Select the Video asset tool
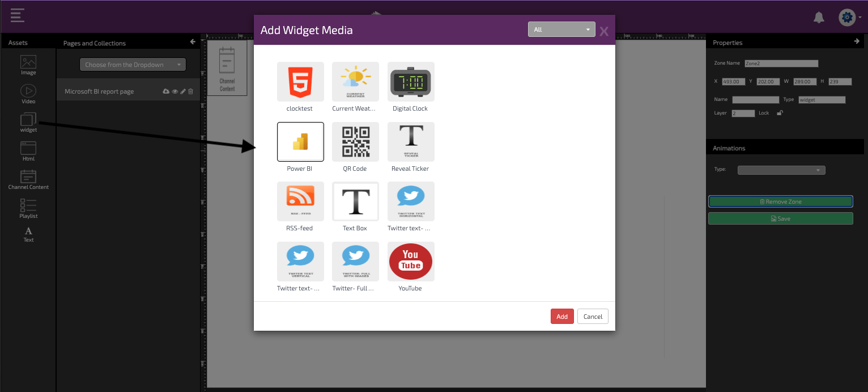 pyautogui.click(x=28, y=94)
